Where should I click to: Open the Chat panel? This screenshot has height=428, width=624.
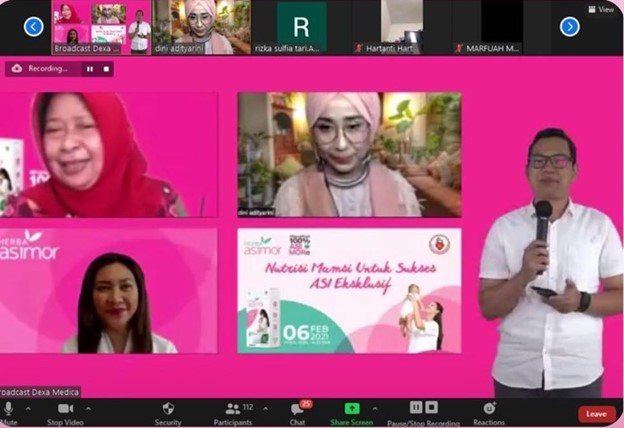pyautogui.click(x=298, y=414)
